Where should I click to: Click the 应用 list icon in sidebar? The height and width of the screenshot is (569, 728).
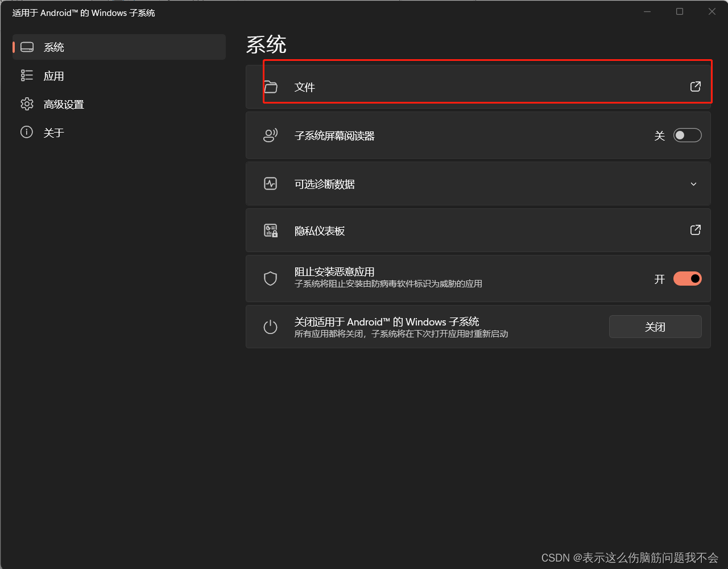tap(27, 75)
